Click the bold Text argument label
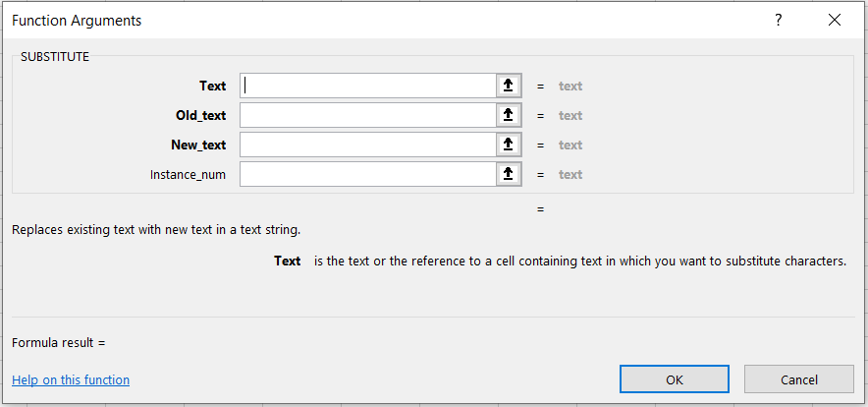Screen dimensions: 868x407 (x=212, y=86)
